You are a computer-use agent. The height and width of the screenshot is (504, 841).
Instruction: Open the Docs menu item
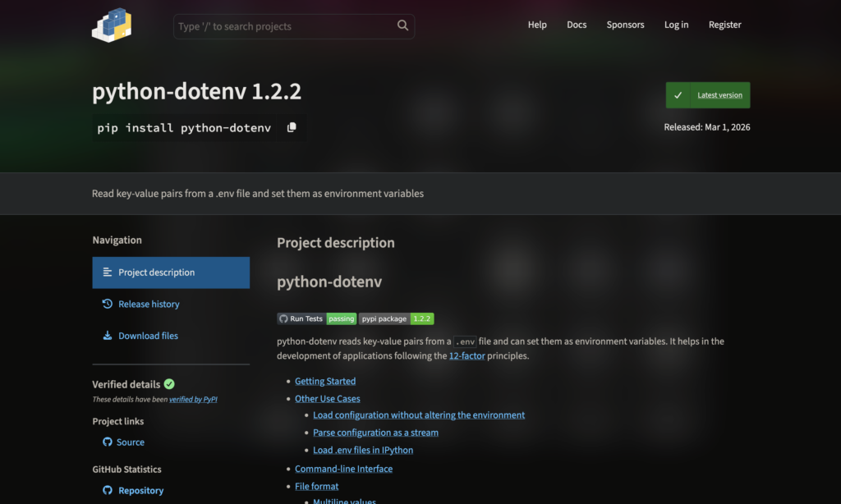tap(577, 25)
